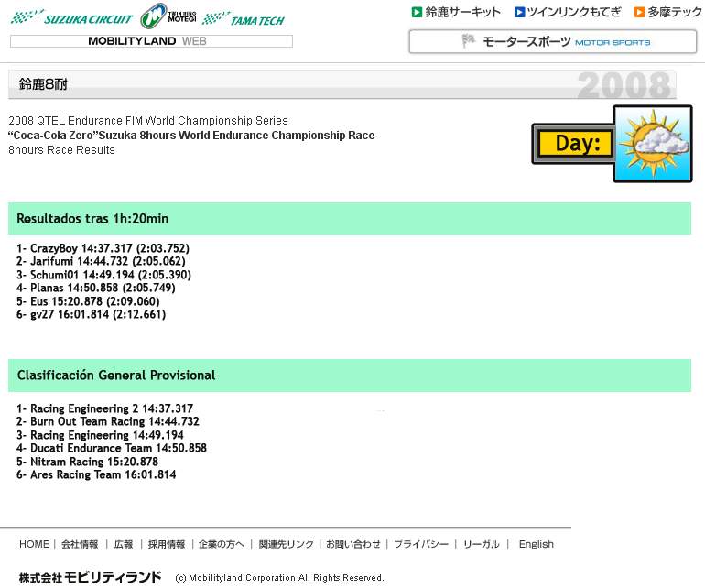Select the Nitram Racing 15:20.878 row
This screenshot has height=588, width=705.
point(87,462)
